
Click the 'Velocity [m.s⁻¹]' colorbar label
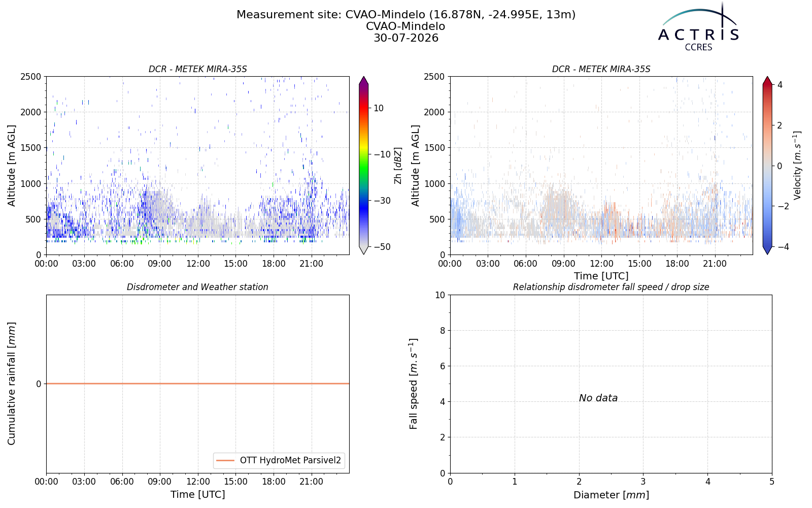point(797,166)
